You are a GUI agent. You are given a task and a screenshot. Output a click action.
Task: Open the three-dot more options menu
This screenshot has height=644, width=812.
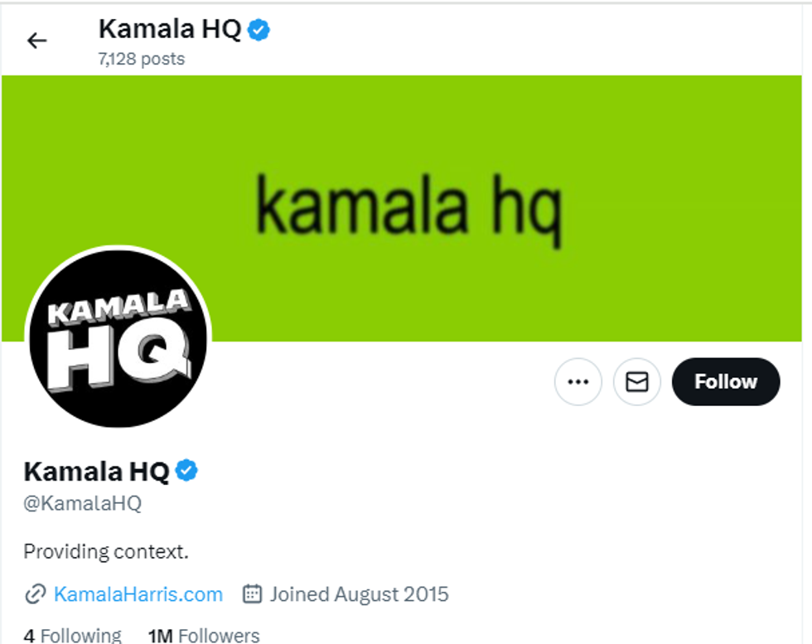[578, 382]
